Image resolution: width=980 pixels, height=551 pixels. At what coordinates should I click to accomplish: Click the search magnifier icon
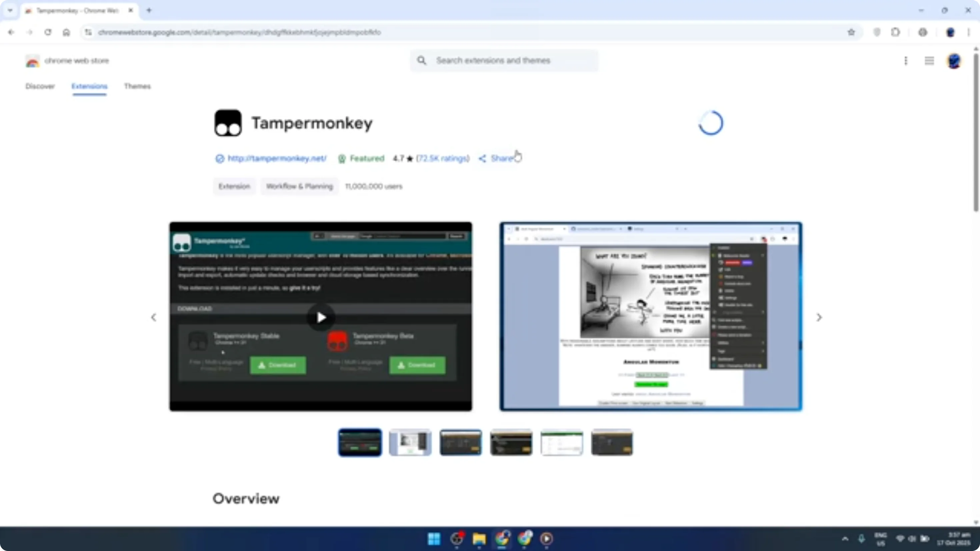(x=422, y=60)
